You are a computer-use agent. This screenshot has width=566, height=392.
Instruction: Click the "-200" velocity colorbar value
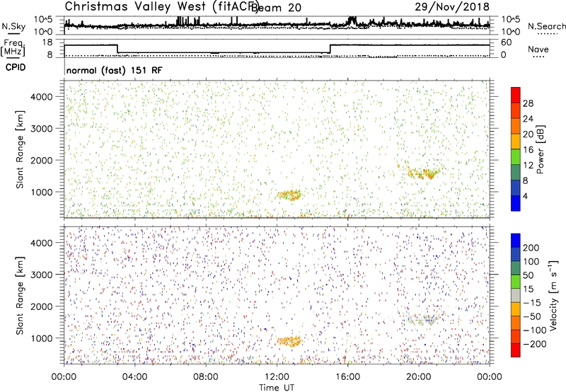(535, 344)
